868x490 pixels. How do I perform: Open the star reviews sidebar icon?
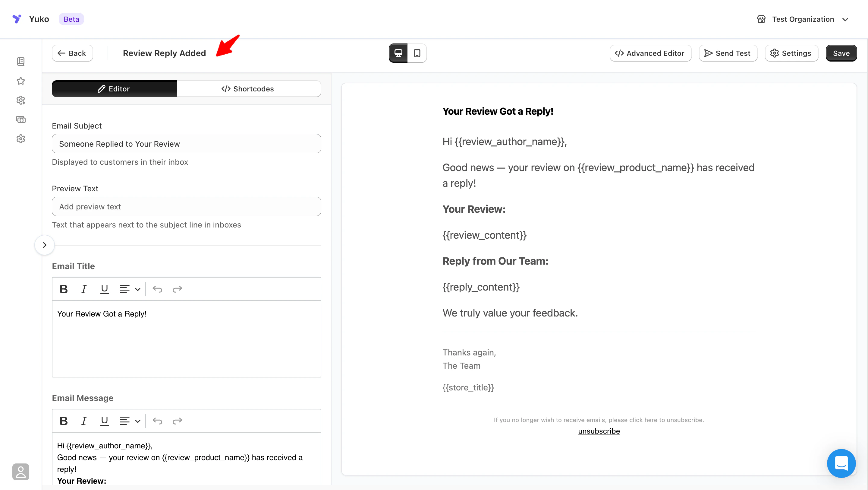[21, 81]
